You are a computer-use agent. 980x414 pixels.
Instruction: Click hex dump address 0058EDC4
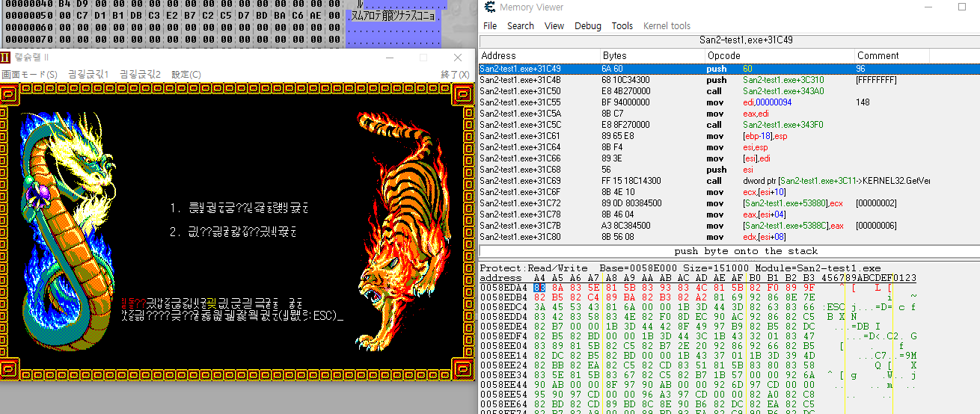click(x=503, y=306)
